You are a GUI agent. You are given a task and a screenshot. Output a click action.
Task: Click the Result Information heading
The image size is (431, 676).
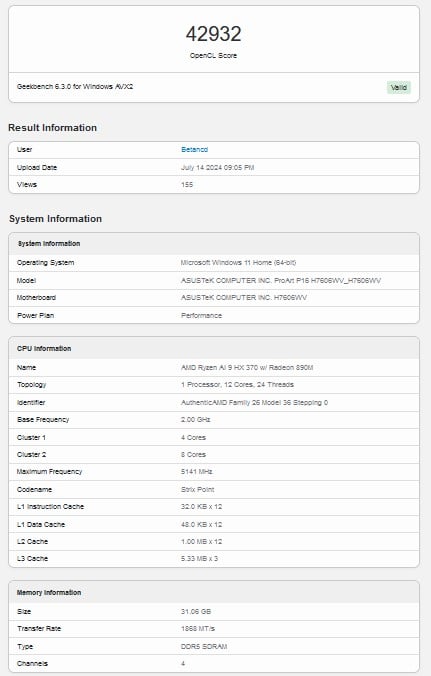[x=53, y=128]
